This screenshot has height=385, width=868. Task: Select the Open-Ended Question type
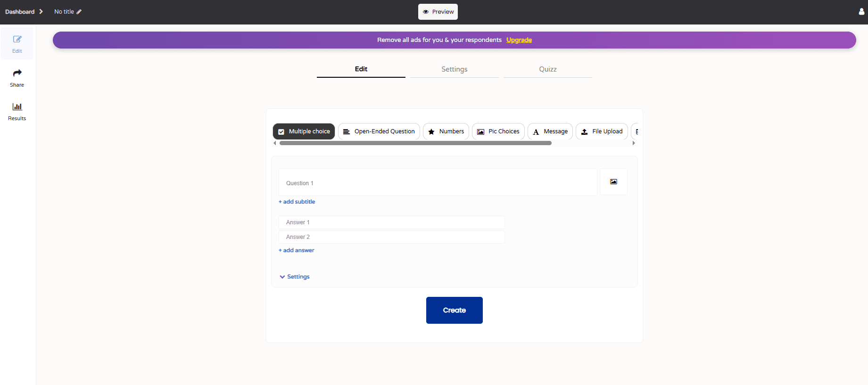coord(379,131)
